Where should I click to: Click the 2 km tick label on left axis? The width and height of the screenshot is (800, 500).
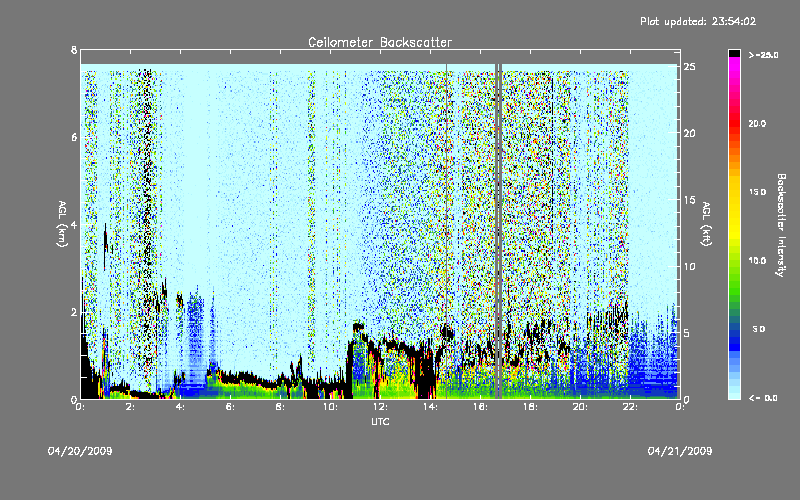pyautogui.click(x=74, y=312)
